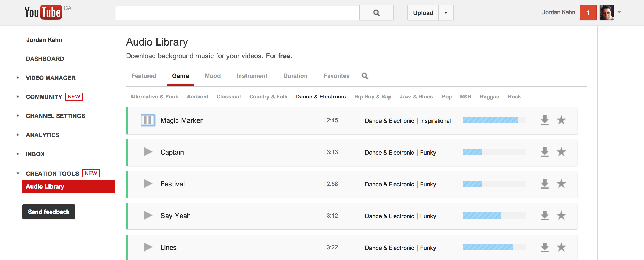Click inside the search input field
The width and height of the screenshot is (644, 260).
click(x=237, y=12)
